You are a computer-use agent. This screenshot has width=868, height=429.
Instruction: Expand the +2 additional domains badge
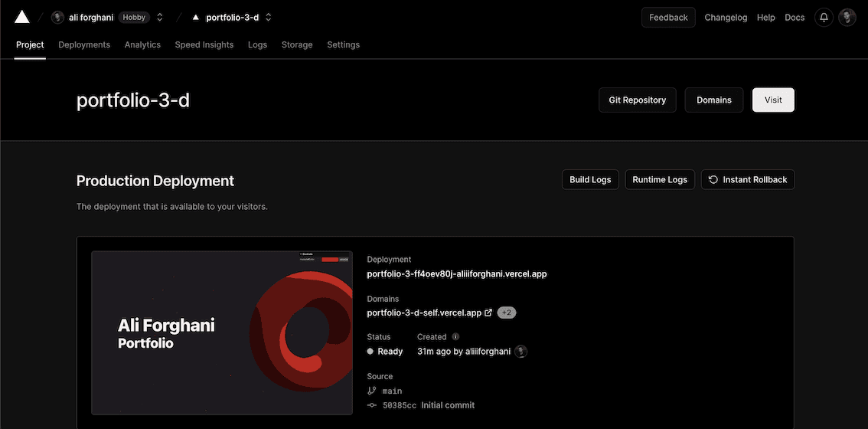pos(507,313)
